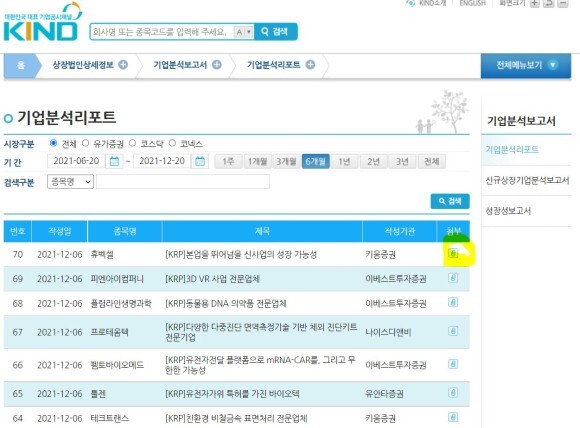The width and height of the screenshot is (580, 428).
Task: Open 상장법인상세정보 menu
Action: 83,65
